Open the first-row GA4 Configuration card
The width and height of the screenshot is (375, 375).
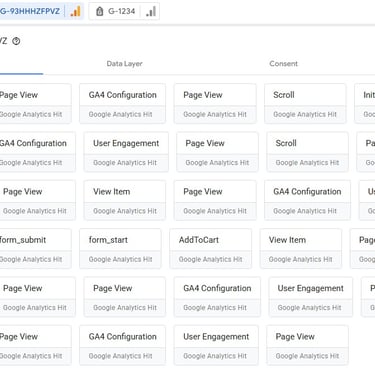tap(122, 104)
